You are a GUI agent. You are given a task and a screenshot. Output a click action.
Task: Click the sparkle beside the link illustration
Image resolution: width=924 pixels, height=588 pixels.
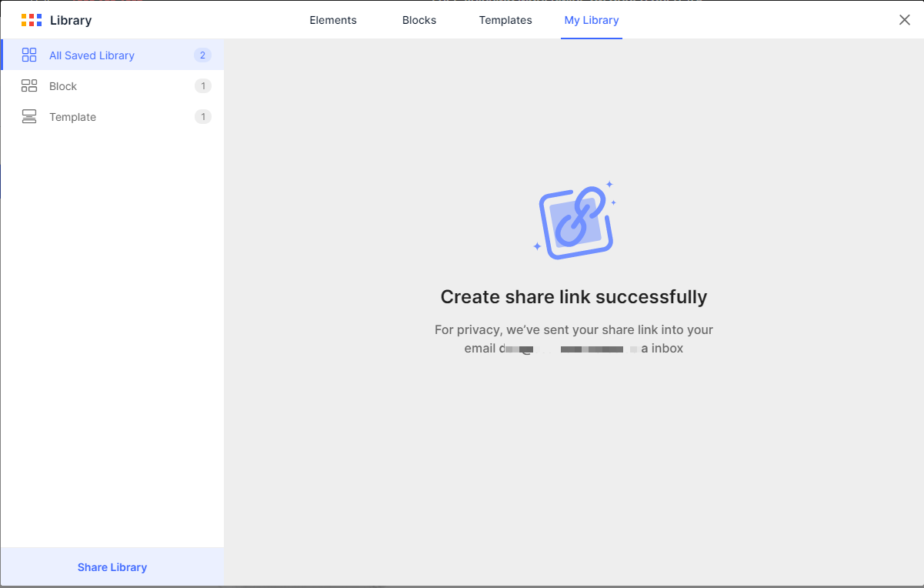pyautogui.click(x=610, y=184)
